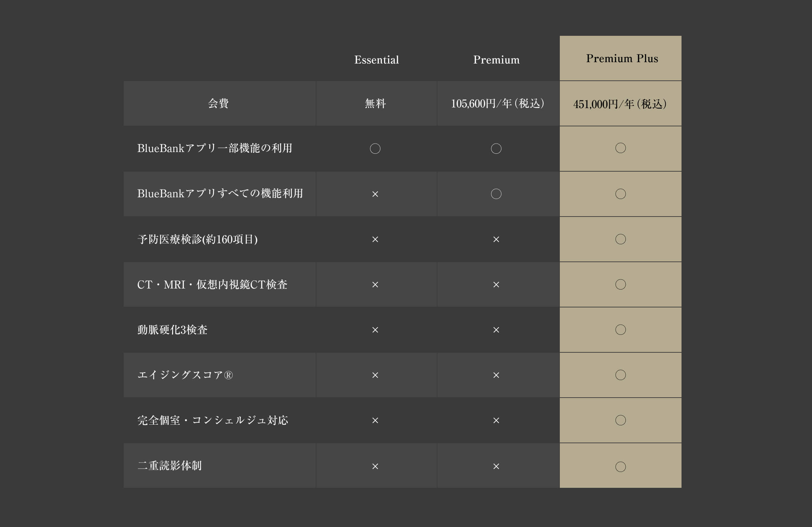
Task: Click Premium Plus circle for 予防医療検診
Action: pyautogui.click(x=620, y=239)
